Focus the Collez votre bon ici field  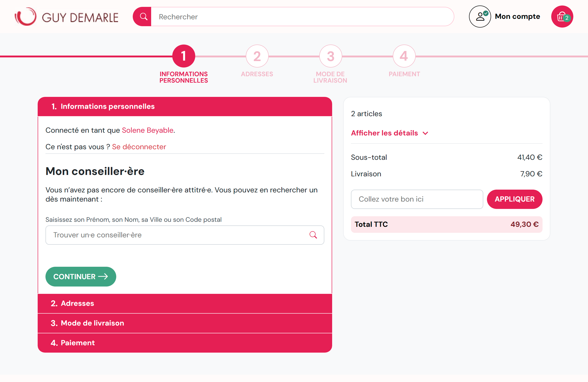tap(417, 199)
